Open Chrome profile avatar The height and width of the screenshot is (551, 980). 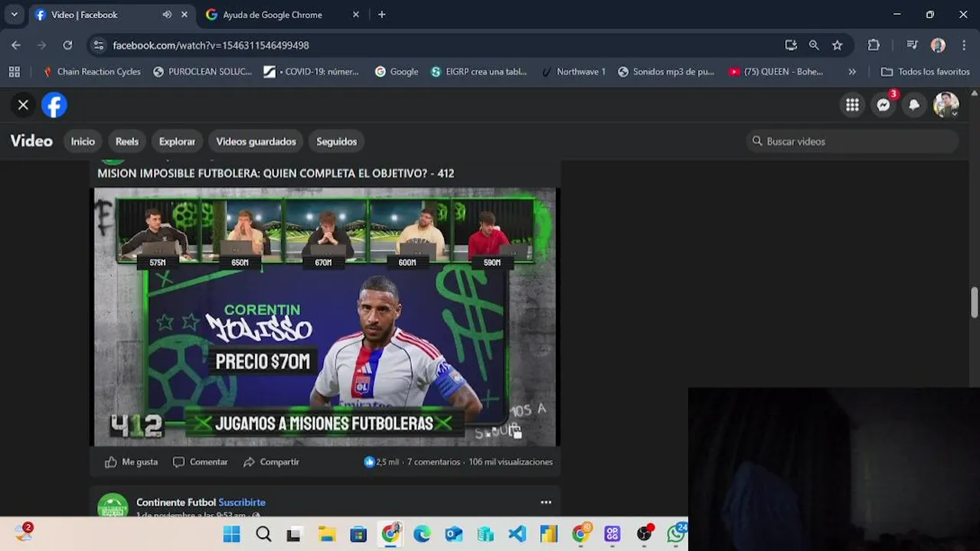coord(938,45)
